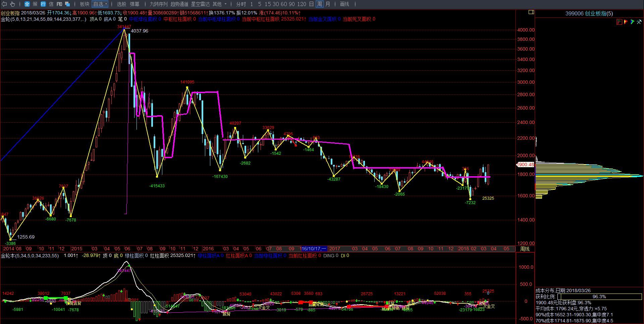This screenshot has width=644, height=324.
Task: Toggle the 行 (quotes) highlighted button
Action: (43, 4)
